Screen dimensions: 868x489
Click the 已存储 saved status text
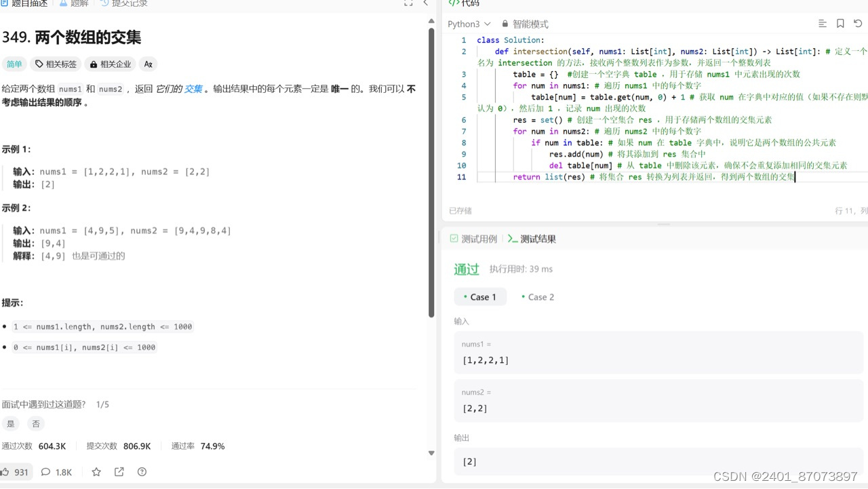pos(460,211)
